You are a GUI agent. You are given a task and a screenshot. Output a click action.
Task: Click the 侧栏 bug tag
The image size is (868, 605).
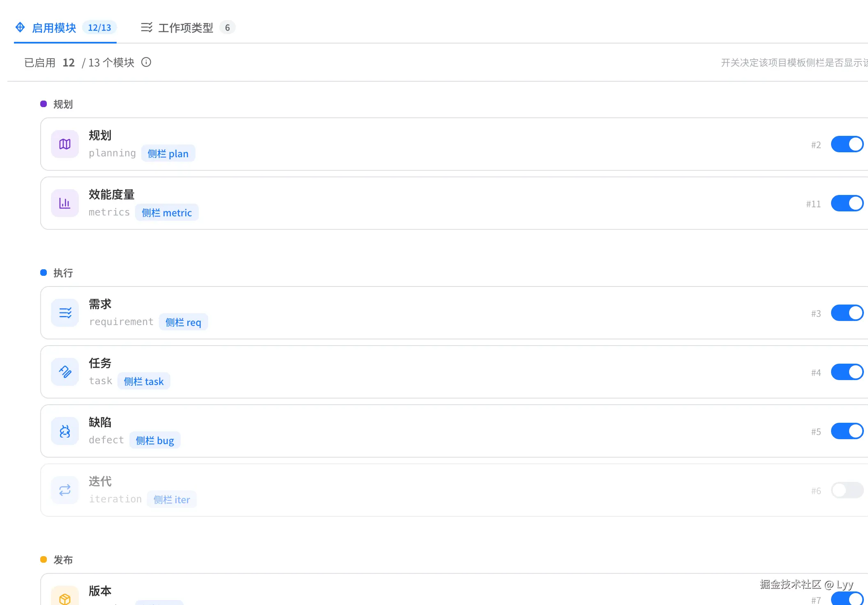[x=155, y=440]
